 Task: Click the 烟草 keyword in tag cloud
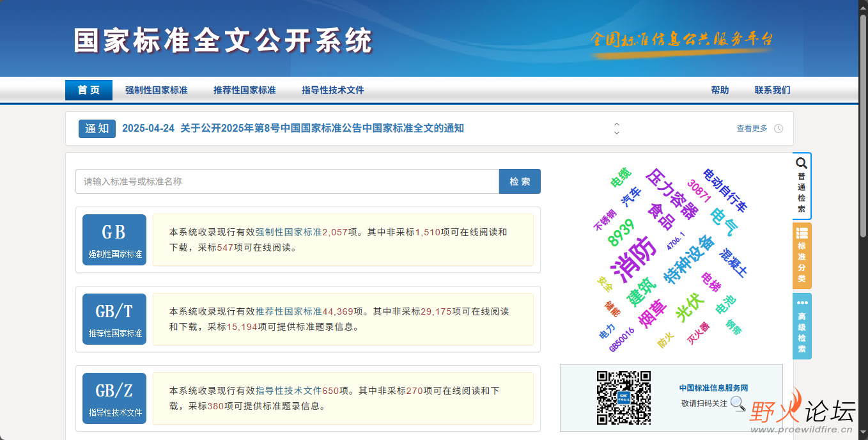click(653, 314)
